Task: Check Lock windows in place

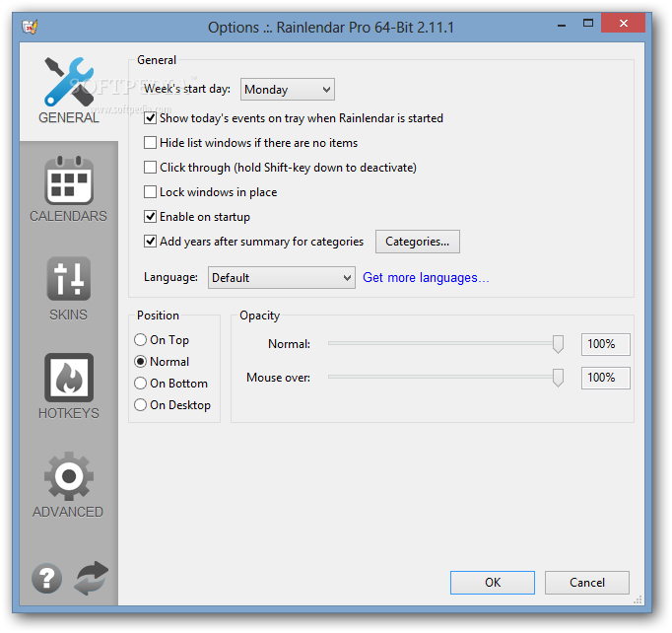Action: tap(150, 191)
